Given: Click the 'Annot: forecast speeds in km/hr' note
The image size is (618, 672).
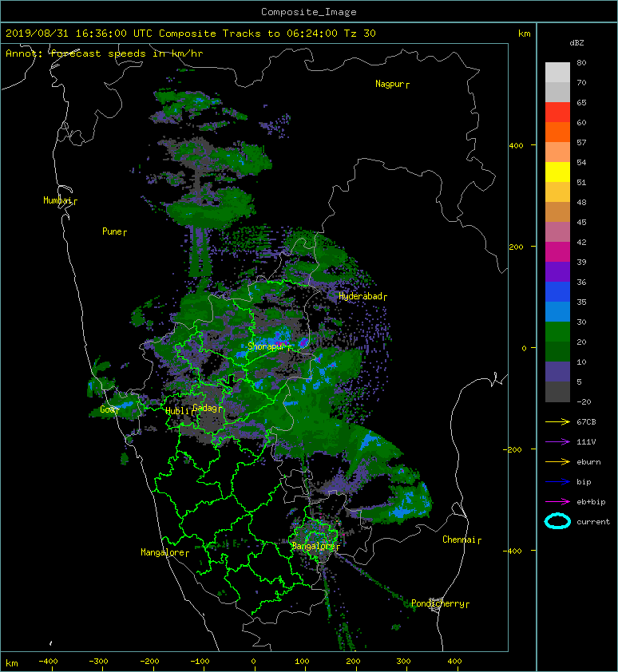Looking at the screenshot, I should point(105,53).
